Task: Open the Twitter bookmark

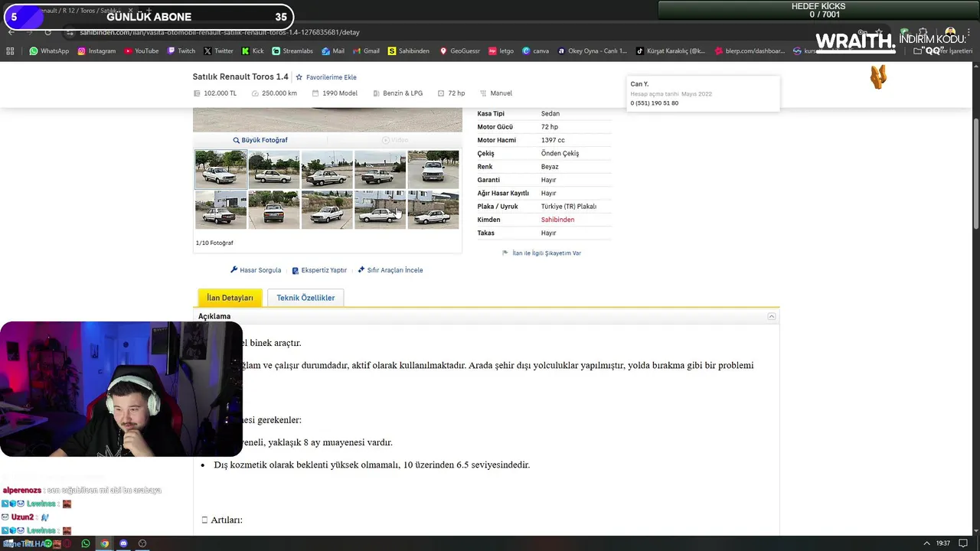Action: [218, 51]
